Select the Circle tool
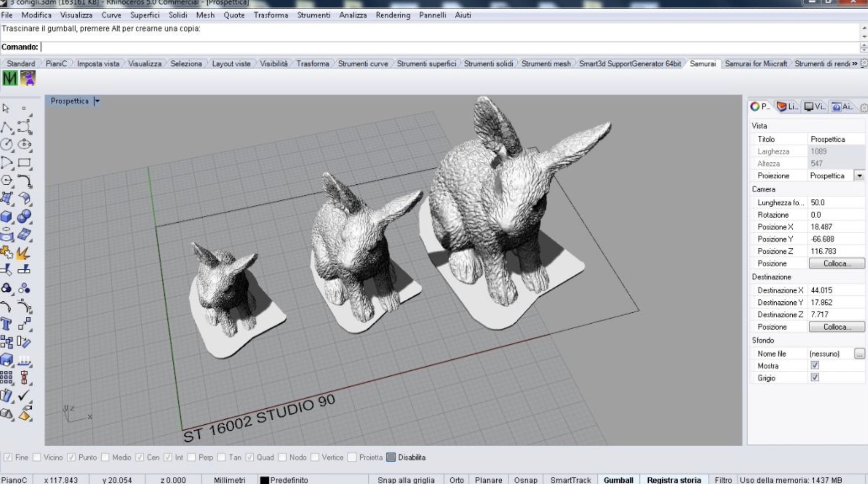This screenshot has height=484, width=868. coord(6,144)
